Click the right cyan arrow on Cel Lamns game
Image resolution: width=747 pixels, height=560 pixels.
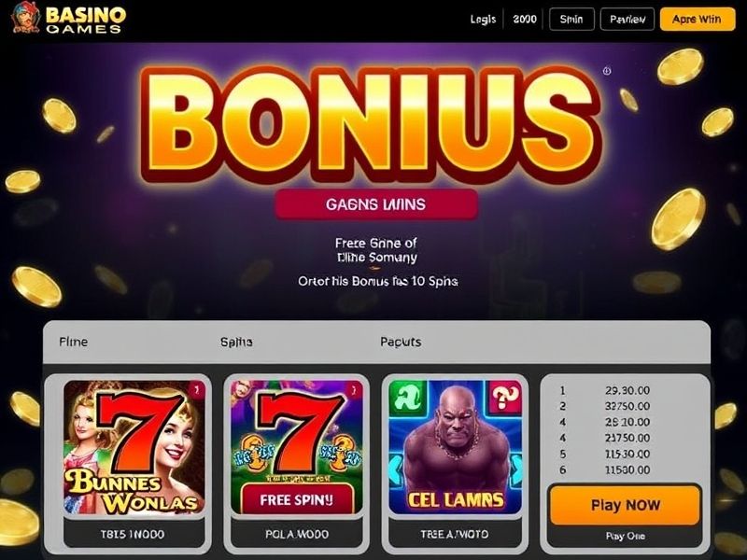pos(516,471)
